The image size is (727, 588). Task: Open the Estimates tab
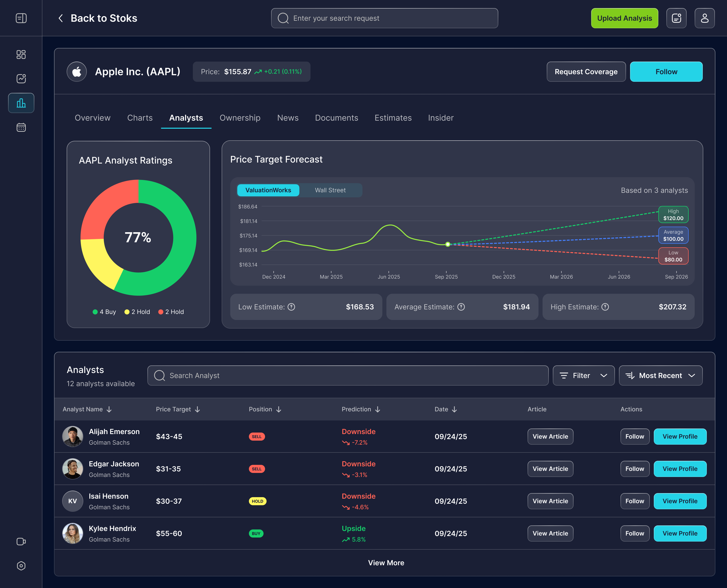pyautogui.click(x=393, y=118)
